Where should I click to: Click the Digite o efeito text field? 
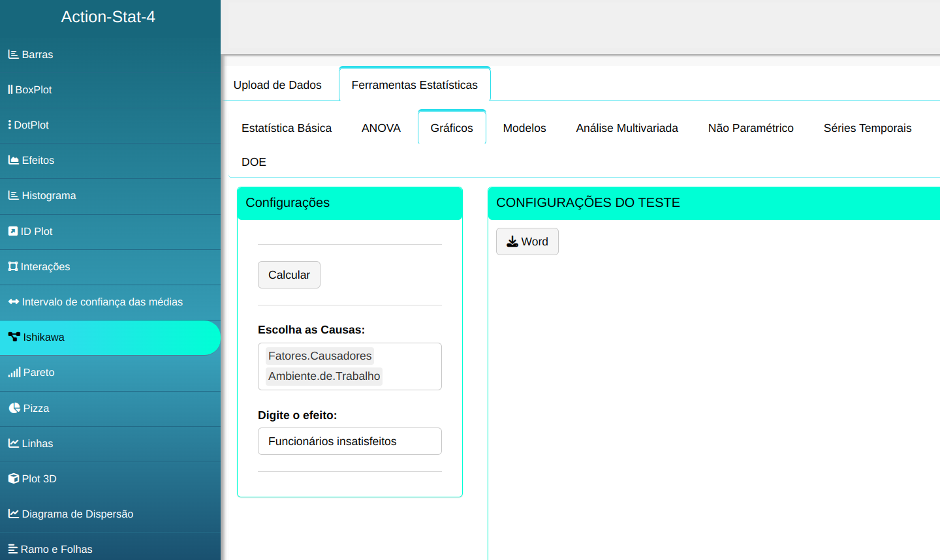(x=350, y=441)
